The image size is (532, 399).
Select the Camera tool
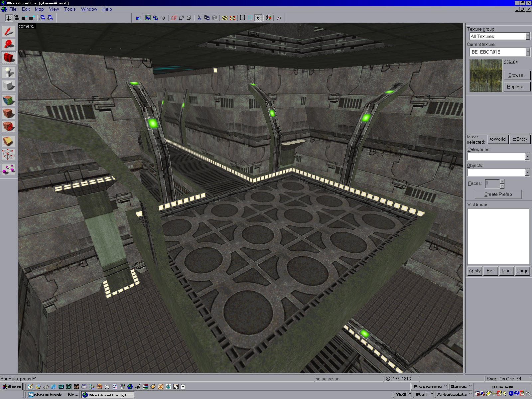9,58
